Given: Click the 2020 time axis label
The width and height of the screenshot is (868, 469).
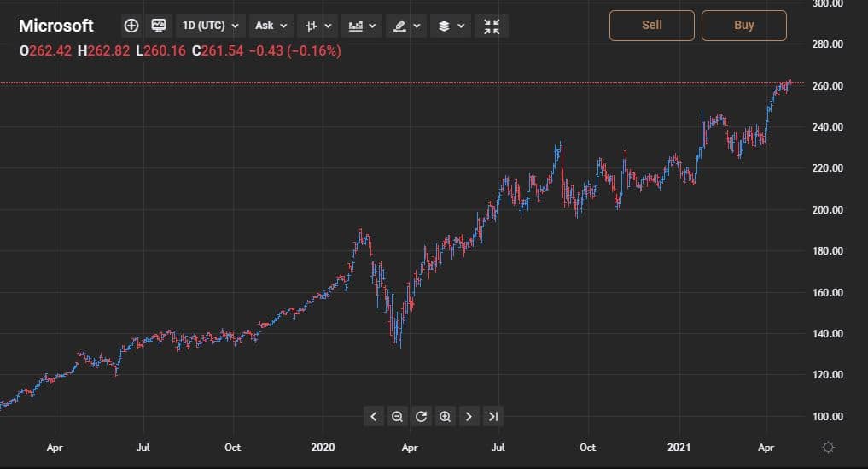Looking at the screenshot, I should [x=323, y=448].
